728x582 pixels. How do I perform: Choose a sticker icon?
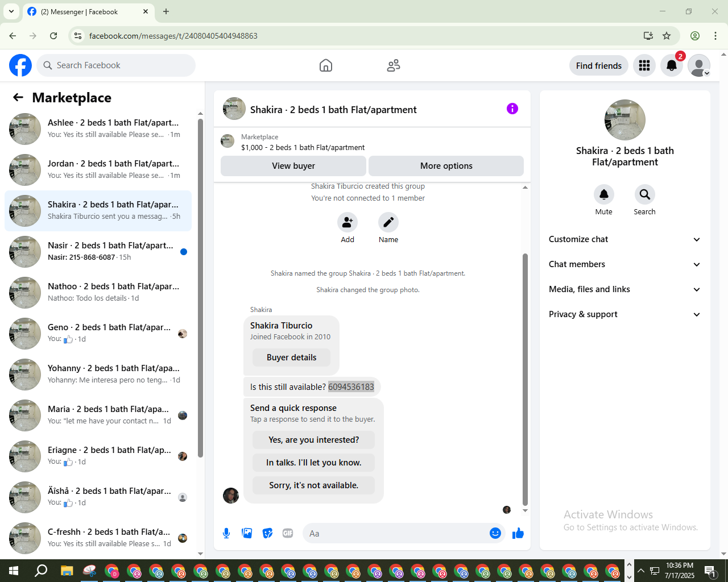pos(267,533)
